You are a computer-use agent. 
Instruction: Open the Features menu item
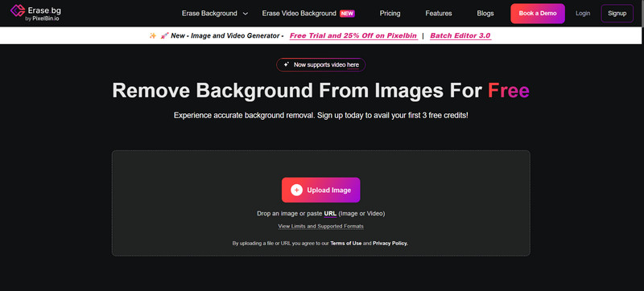pyautogui.click(x=438, y=14)
